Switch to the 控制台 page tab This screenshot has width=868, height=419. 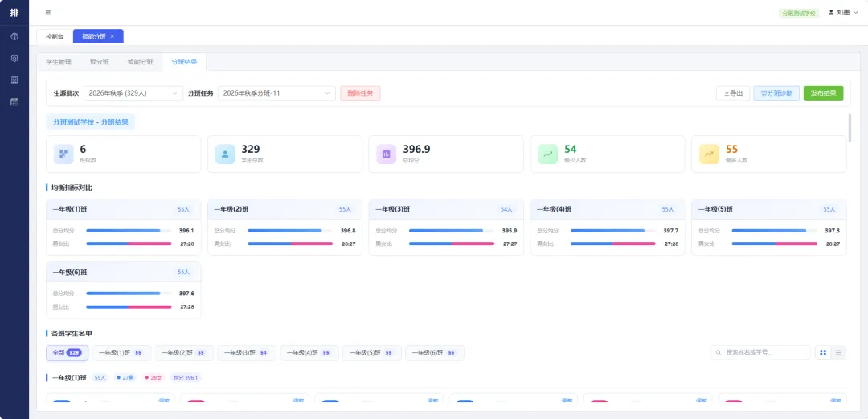55,36
